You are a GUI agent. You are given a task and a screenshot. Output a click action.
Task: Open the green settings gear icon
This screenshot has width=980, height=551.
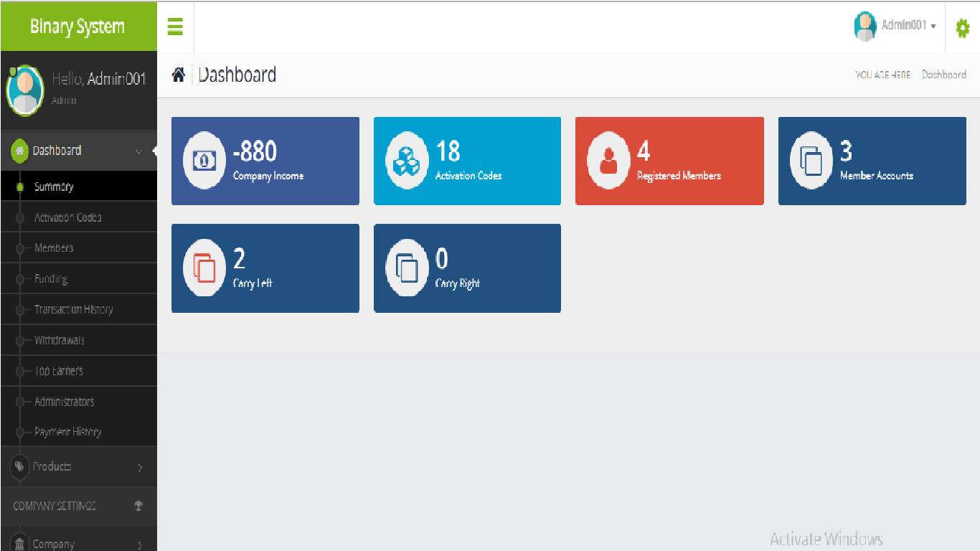click(x=962, y=28)
